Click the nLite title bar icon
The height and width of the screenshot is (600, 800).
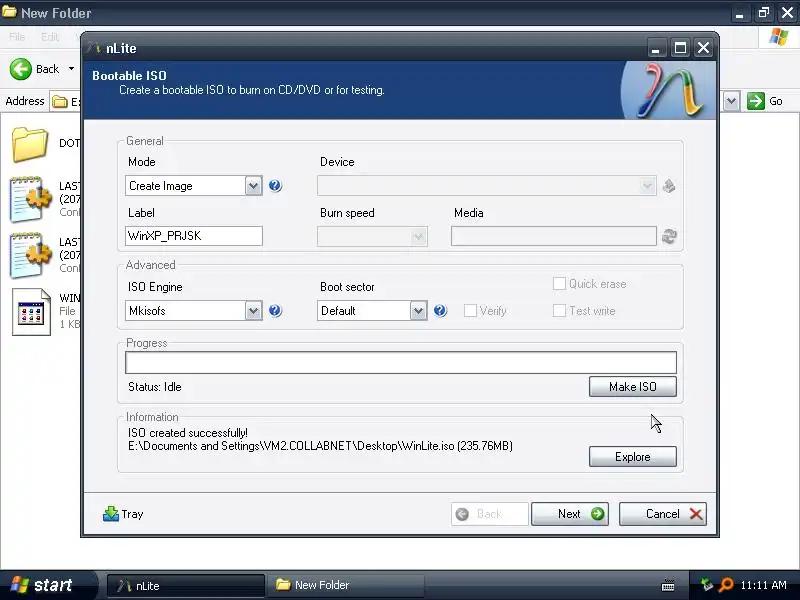(x=94, y=48)
